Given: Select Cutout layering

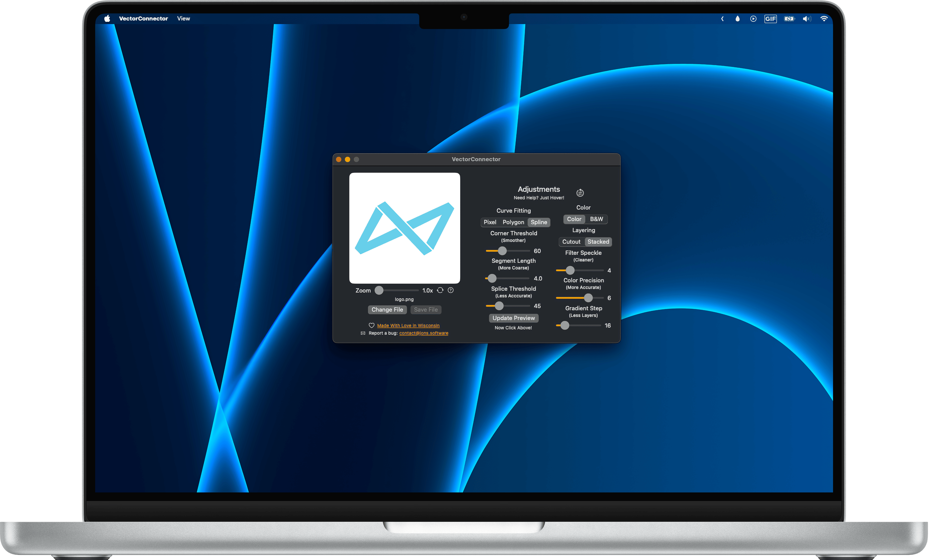Looking at the screenshot, I should click(571, 242).
